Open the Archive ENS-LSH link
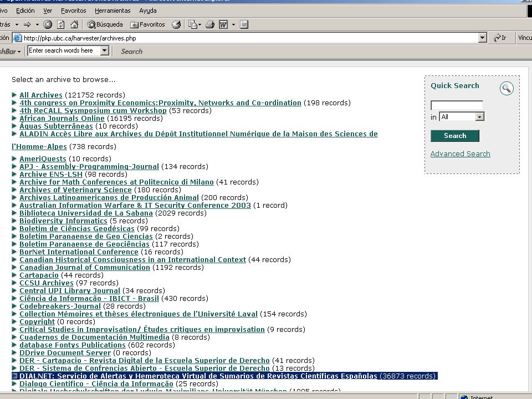Image resolution: width=532 pixels, height=399 pixels. coord(51,175)
